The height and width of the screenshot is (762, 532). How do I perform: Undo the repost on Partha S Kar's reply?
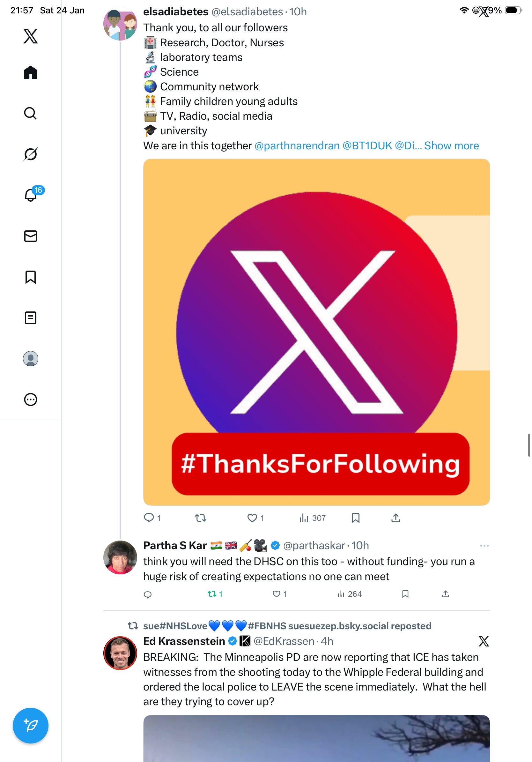[212, 594]
